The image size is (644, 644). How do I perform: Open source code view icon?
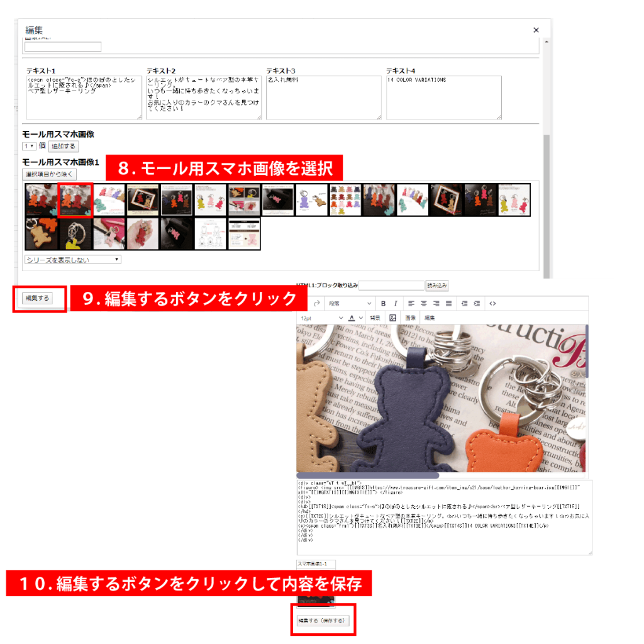point(492,304)
